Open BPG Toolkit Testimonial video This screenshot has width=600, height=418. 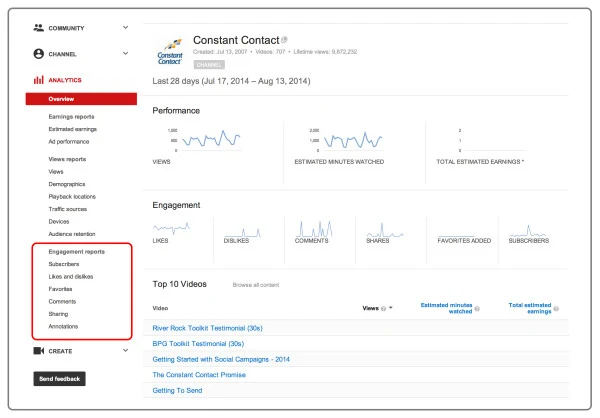(x=198, y=344)
